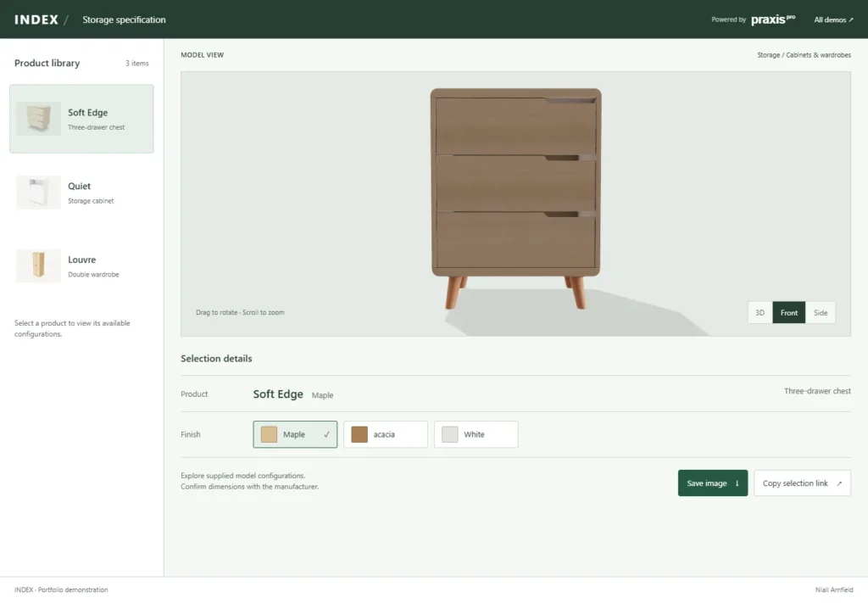
Task: Open the All demos link
Action: 834,20
